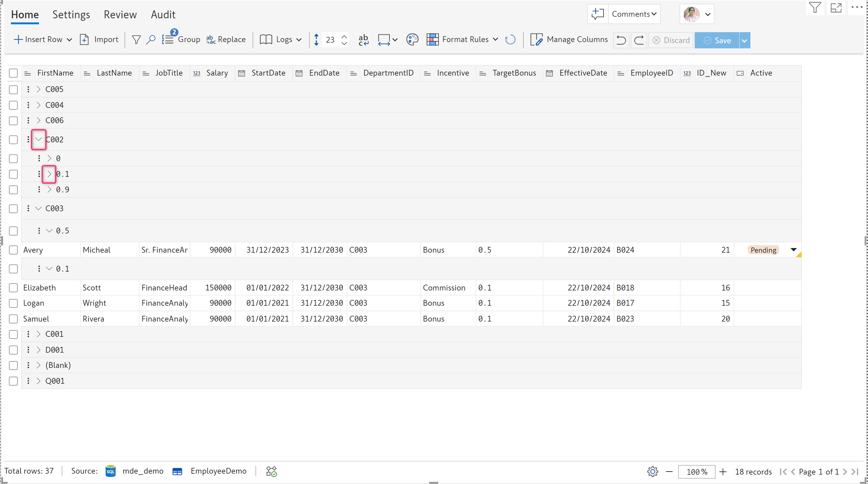Click the add comment icon
Screen dimensions: 868x484
point(597,14)
